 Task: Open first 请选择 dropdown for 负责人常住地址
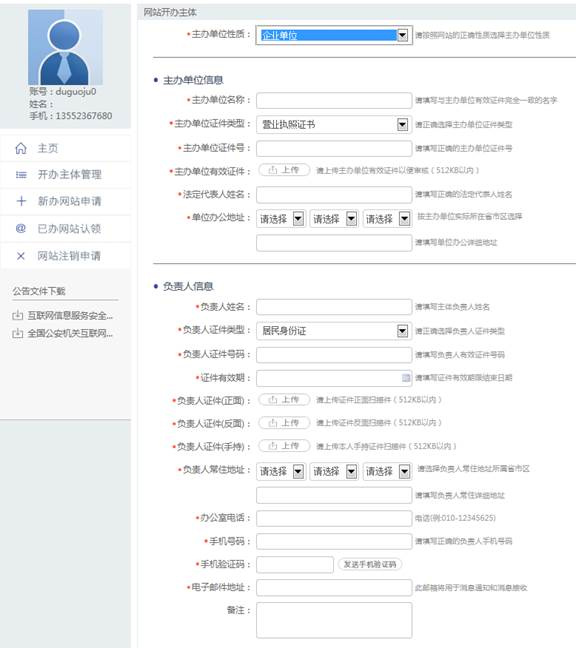(281, 471)
